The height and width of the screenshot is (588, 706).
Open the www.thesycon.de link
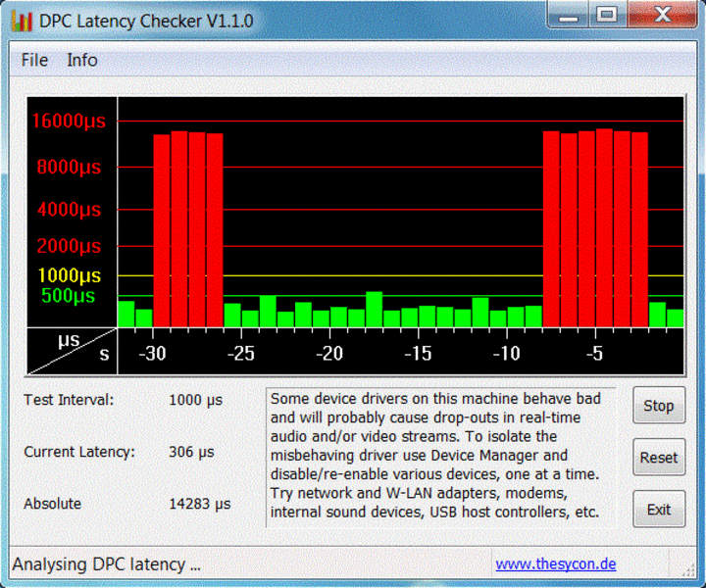[x=556, y=564]
